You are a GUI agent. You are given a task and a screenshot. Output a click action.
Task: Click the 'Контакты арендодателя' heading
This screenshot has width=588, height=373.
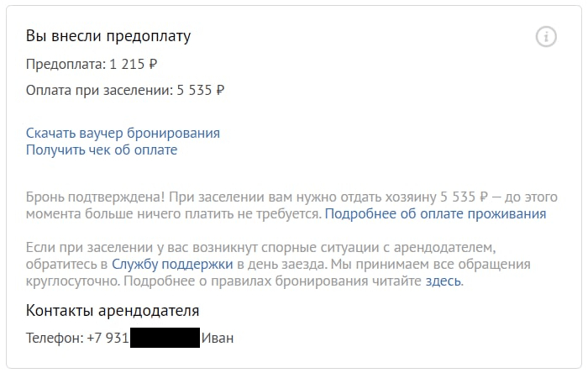112,311
